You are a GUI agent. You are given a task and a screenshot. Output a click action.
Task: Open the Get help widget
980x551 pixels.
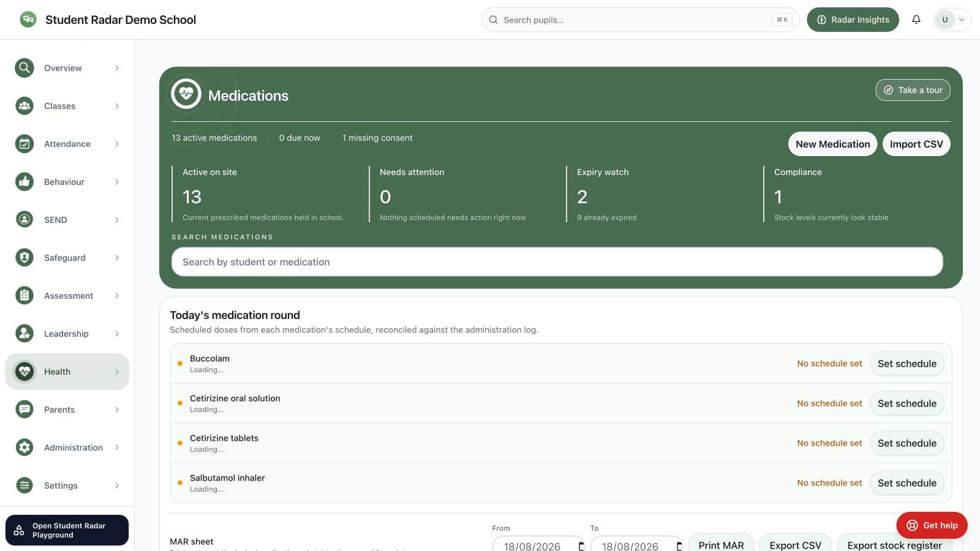click(x=932, y=525)
